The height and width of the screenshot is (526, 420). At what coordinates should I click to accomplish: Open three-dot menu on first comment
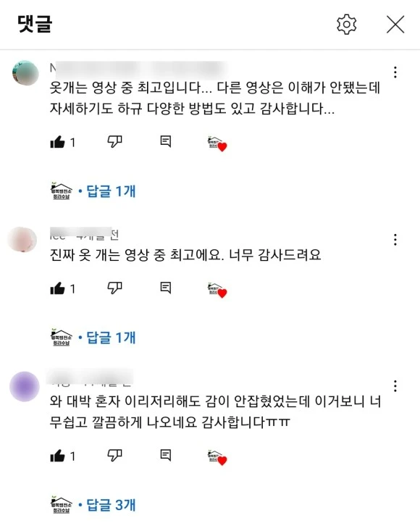coord(395,72)
